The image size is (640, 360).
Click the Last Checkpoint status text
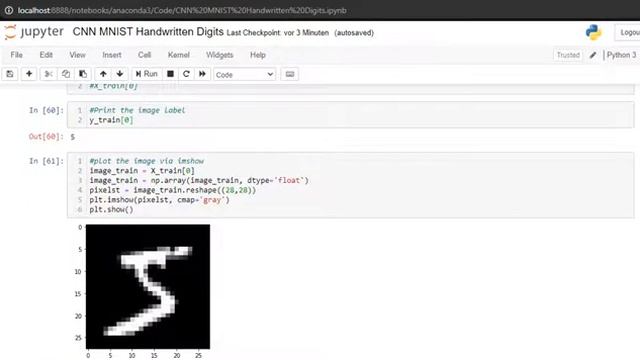pyautogui.click(x=278, y=33)
